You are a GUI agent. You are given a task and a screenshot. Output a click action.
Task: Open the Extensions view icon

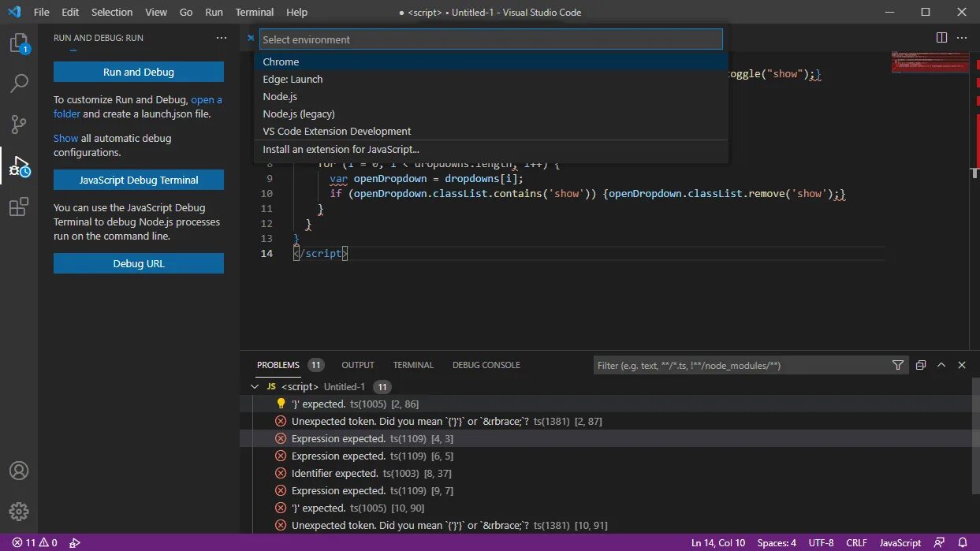pyautogui.click(x=19, y=207)
